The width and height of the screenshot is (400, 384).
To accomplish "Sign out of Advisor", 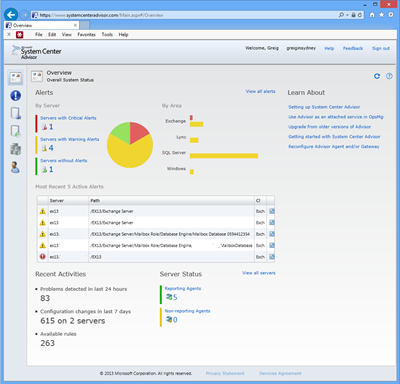I will pos(381,48).
